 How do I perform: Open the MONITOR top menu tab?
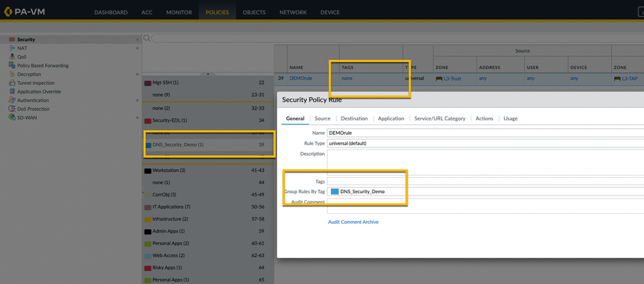point(179,12)
